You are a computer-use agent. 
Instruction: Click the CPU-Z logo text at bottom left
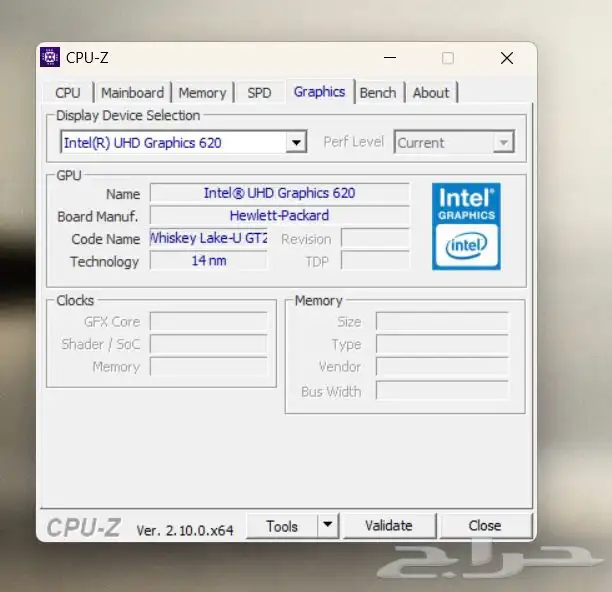pos(84,527)
